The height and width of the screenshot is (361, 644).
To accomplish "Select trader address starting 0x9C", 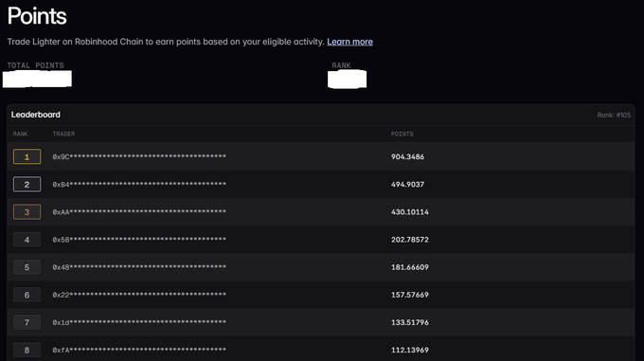I will coord(139,156).
